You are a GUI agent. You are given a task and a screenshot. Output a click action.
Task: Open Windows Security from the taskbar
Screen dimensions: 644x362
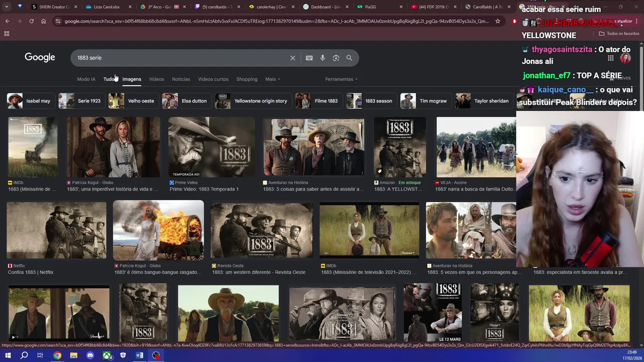pyautogui.click(x=123, y=355)
